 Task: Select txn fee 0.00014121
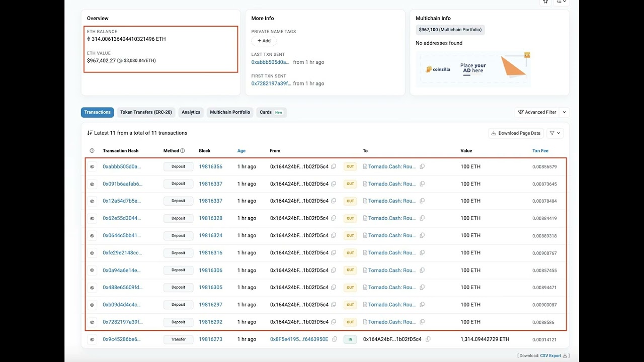pos(544,340)
